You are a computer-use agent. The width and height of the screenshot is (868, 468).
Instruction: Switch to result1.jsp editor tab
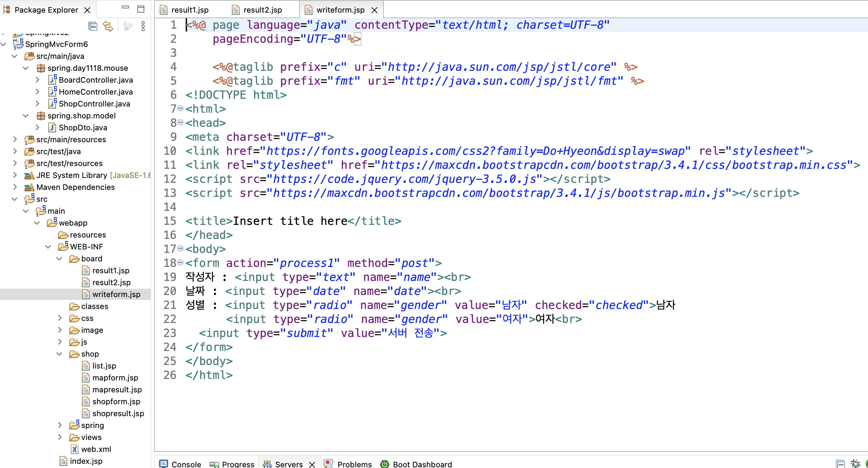(190, 10)
